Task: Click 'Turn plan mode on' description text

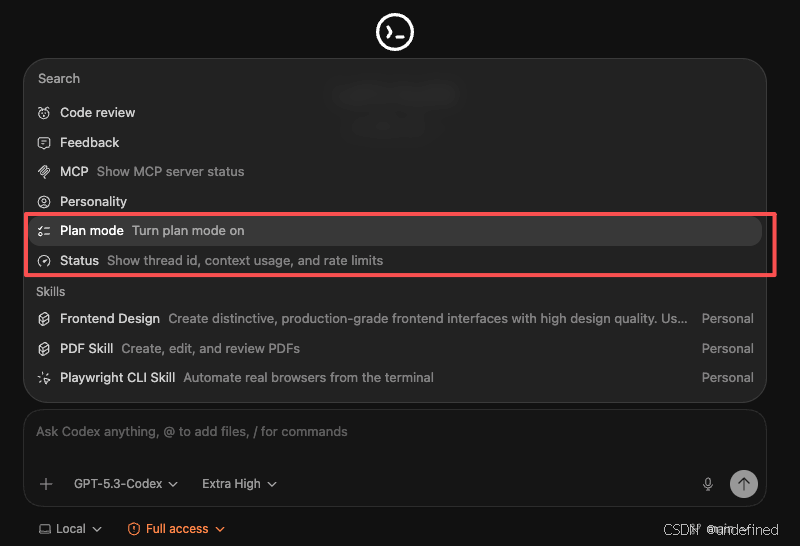Action: [188, 231]
